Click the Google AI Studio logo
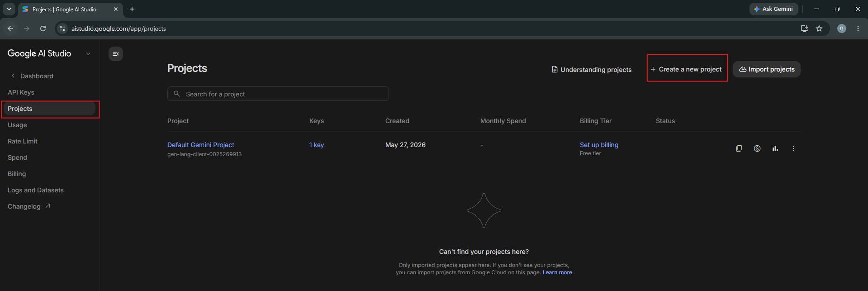Image resolution: width=868 pixels, height=291 pixels. [x=39, y=53]
